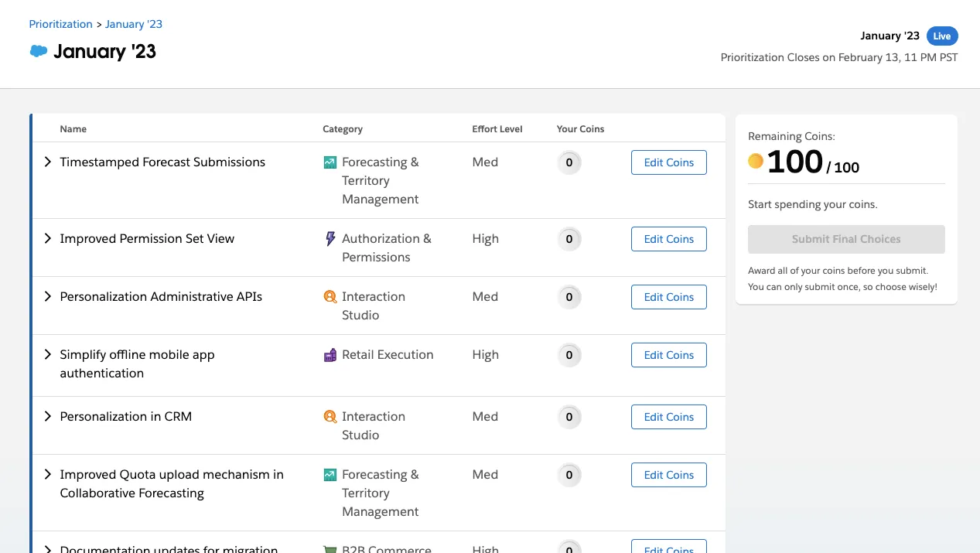
Task: Select the Improved Permission Set View title
Action: click(x=147, y=239)
